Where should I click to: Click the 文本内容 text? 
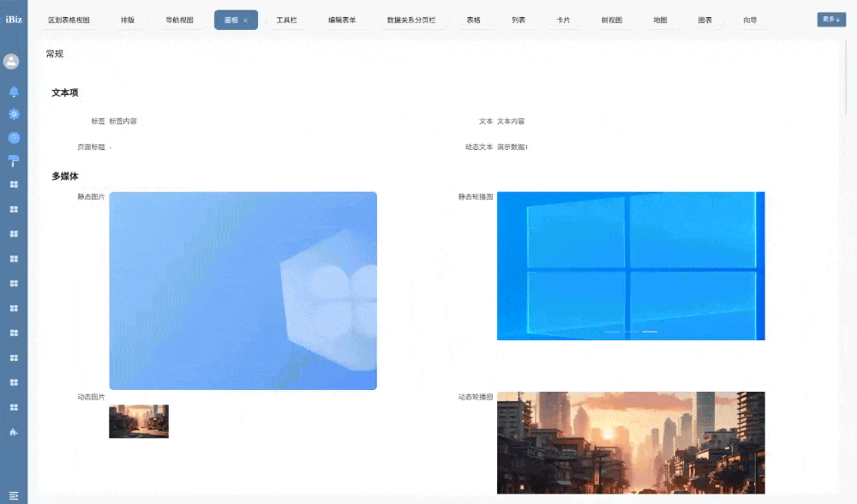click(x=511, y=122)
